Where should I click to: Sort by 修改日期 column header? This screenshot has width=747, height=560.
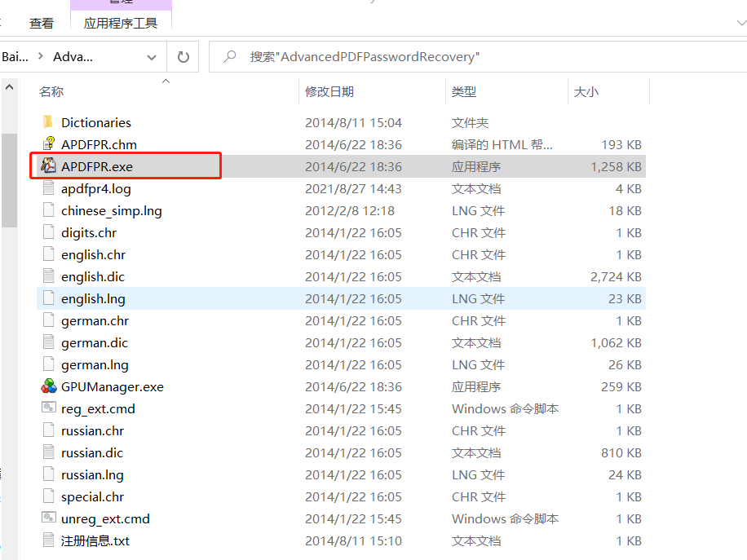pyautogui.click(x=329, y=92)
